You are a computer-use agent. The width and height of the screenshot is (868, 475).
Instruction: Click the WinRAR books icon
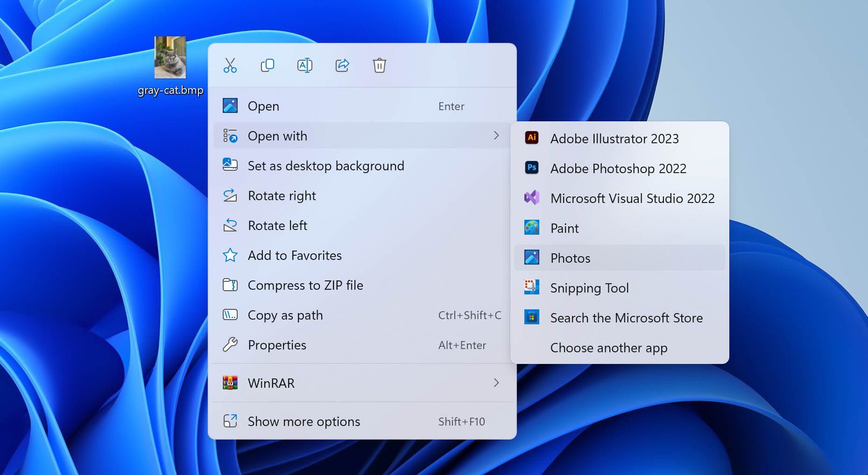pyautogui.click(x=230, y=383)
